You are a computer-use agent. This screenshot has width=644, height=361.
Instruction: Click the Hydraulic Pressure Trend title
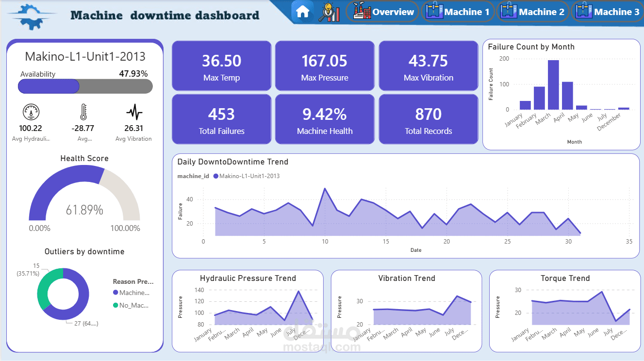[248, 279]
